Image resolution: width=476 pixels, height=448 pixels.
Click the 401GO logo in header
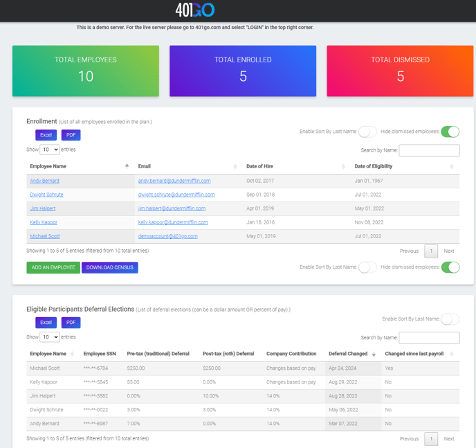click(x=195, y=10)
